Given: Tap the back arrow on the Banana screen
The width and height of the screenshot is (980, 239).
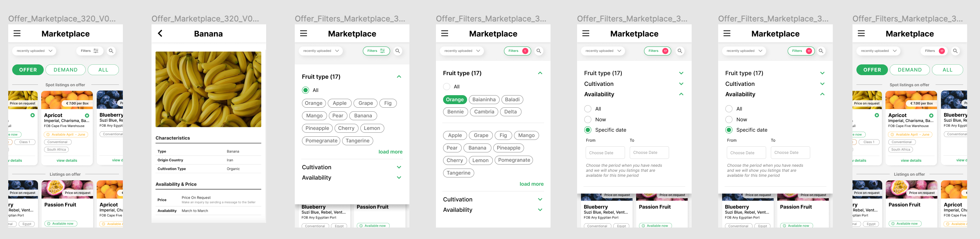Looking at the screenshot, I should [160, 33].
